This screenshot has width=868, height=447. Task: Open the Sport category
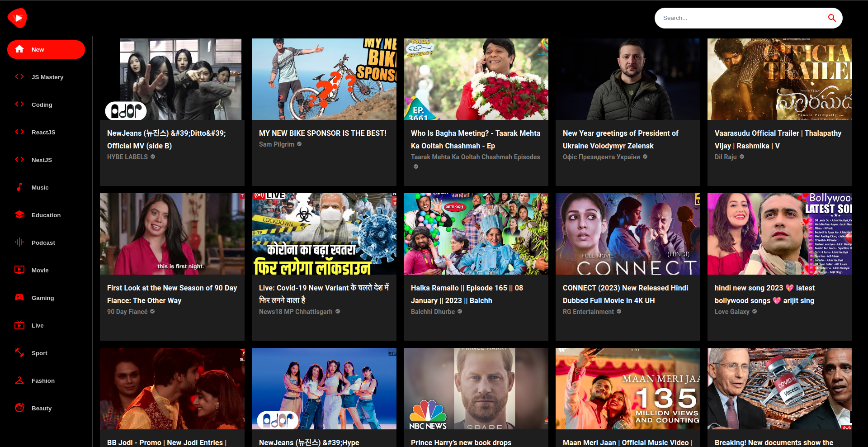tap(46, 353)
